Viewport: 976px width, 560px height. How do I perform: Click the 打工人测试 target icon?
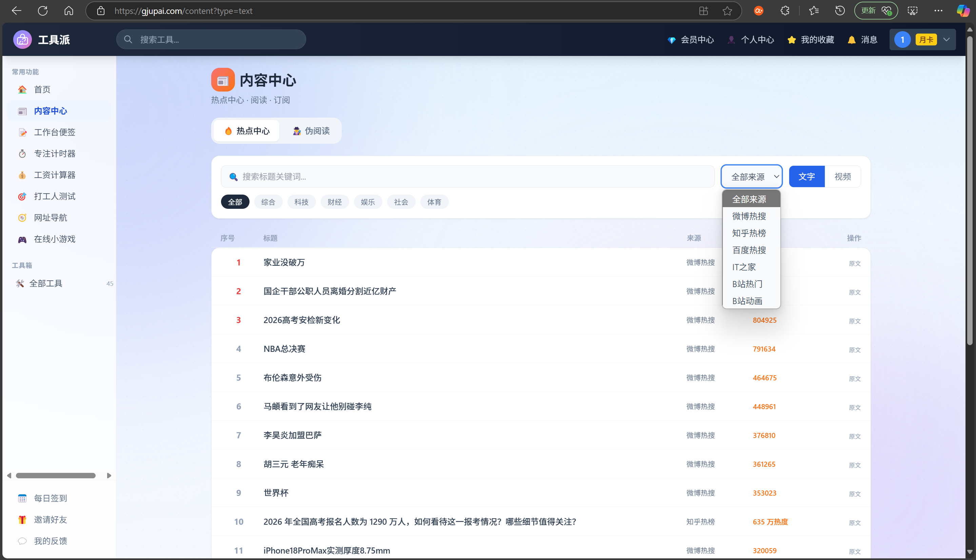coord(22,197)
